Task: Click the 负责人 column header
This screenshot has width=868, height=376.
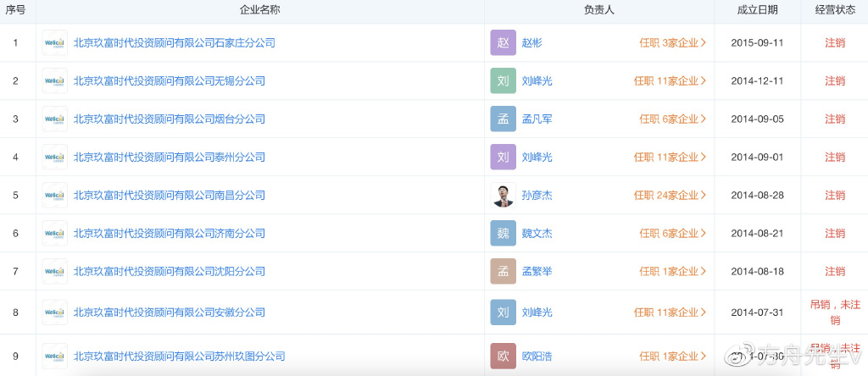Action: click(599, 10)
